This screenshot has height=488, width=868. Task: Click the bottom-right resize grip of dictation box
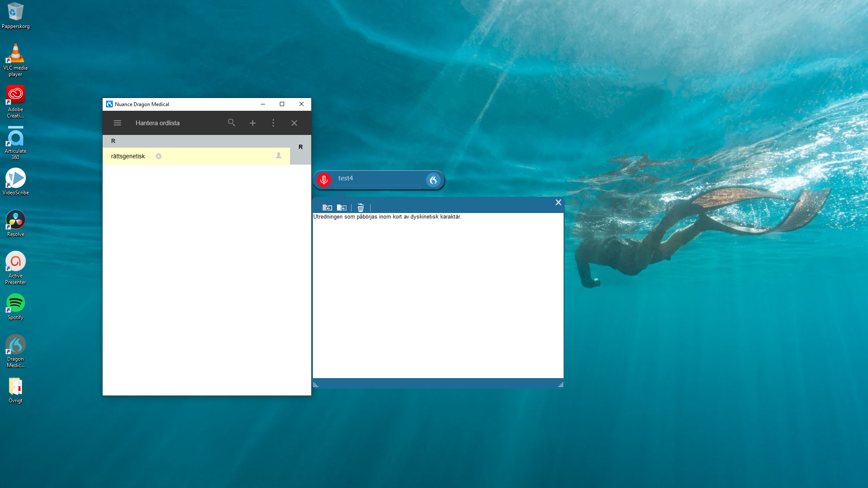(x=561, y=384)
